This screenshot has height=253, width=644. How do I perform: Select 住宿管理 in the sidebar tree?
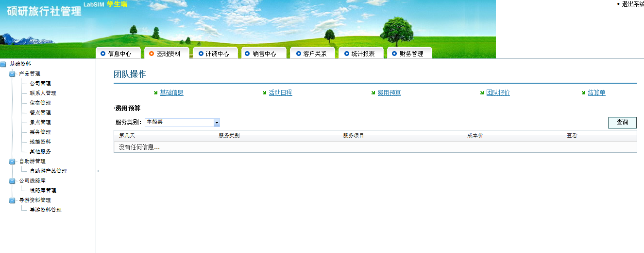40,103
